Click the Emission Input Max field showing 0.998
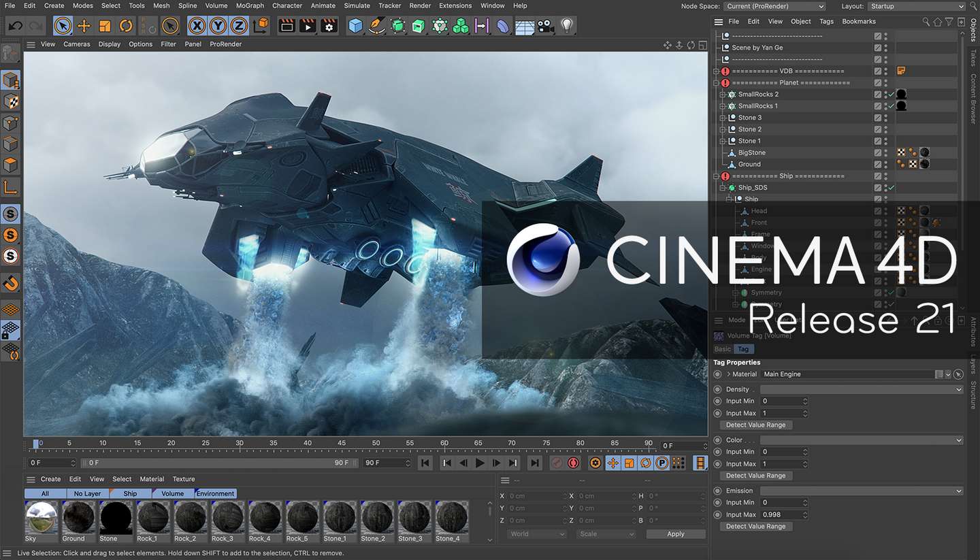 point(784,514)
